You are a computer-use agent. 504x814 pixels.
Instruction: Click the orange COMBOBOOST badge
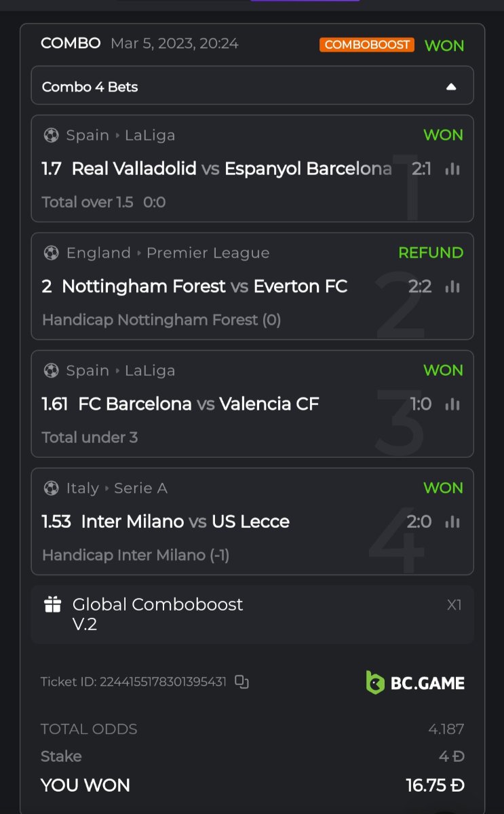366,45
